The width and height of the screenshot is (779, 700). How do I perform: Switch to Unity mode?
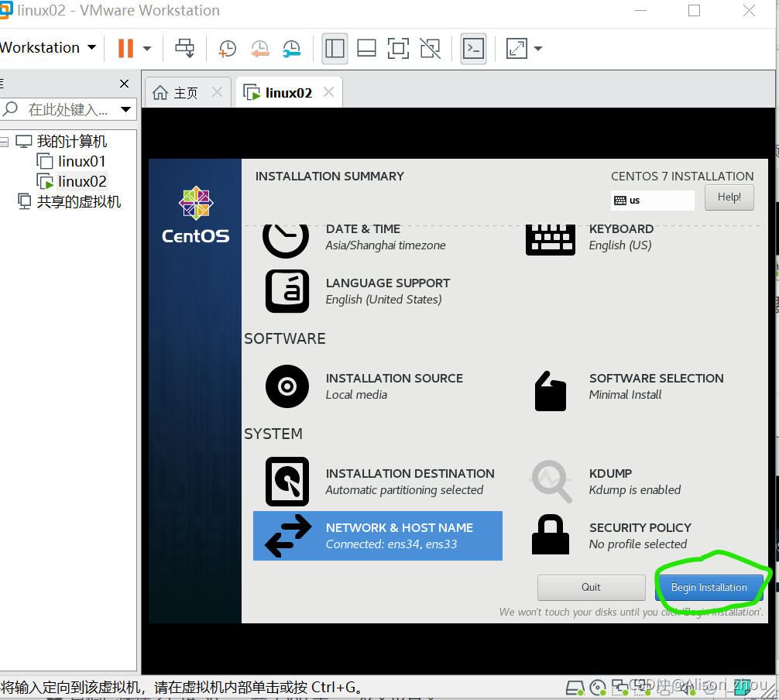click(431, 49)
